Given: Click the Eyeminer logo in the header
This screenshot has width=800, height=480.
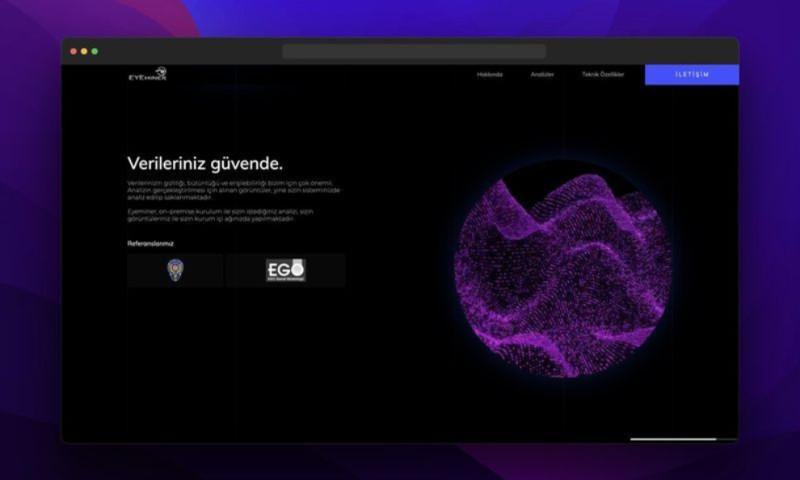Looking at the screenshot, I should pyautogui.click(x=147, y=74).
